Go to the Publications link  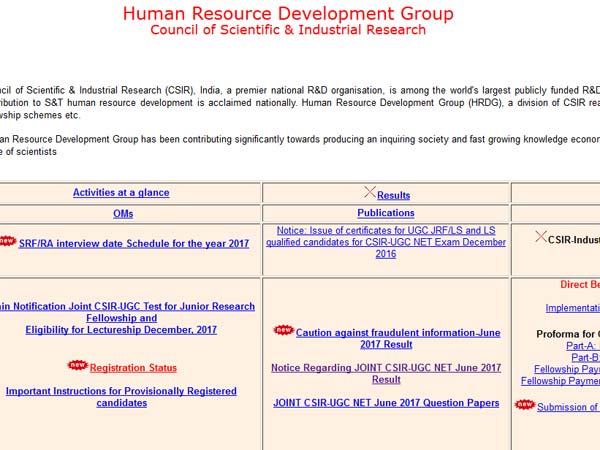(386, 213)
